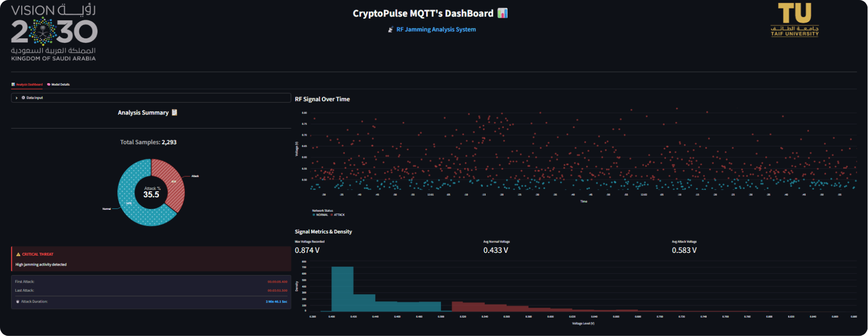Click the gear icon beside Data Input
Screen dimensions: 868x336
23,98
